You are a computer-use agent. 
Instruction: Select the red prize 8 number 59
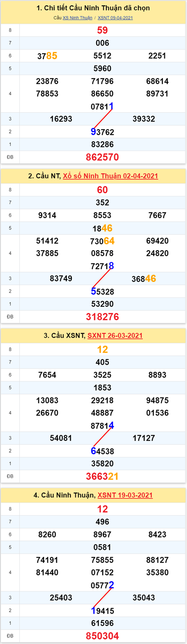click(x=102, y=30)
